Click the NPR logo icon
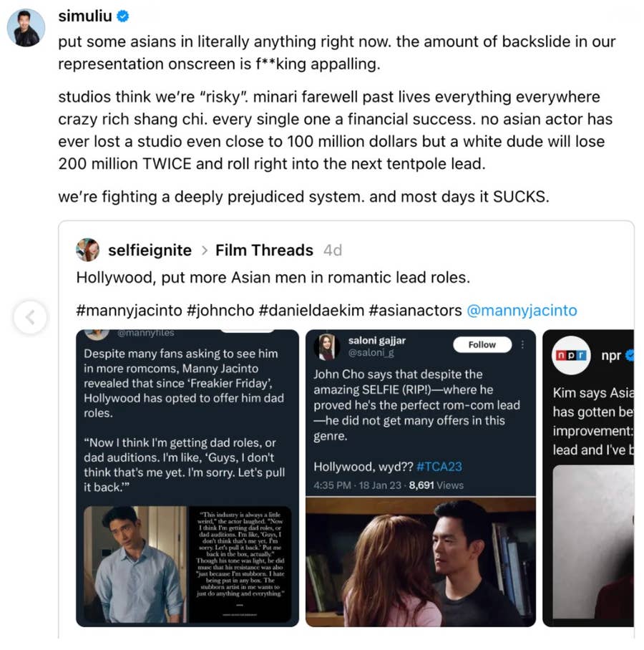 point(571,355)
